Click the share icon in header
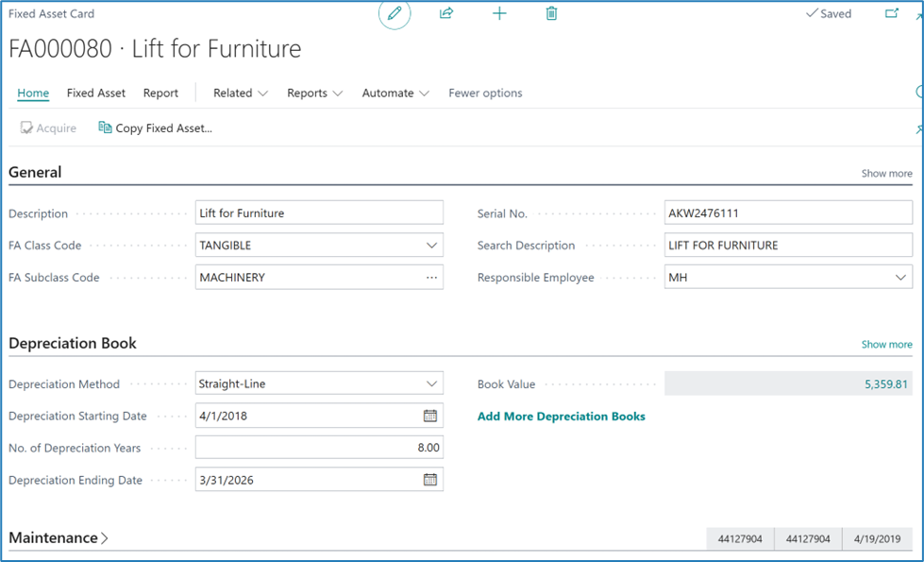 tap(446, 13)
